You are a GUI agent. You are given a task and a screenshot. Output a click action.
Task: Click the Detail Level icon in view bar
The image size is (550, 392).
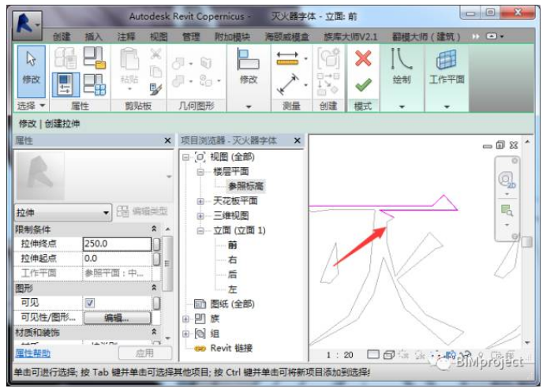(373, 354)
